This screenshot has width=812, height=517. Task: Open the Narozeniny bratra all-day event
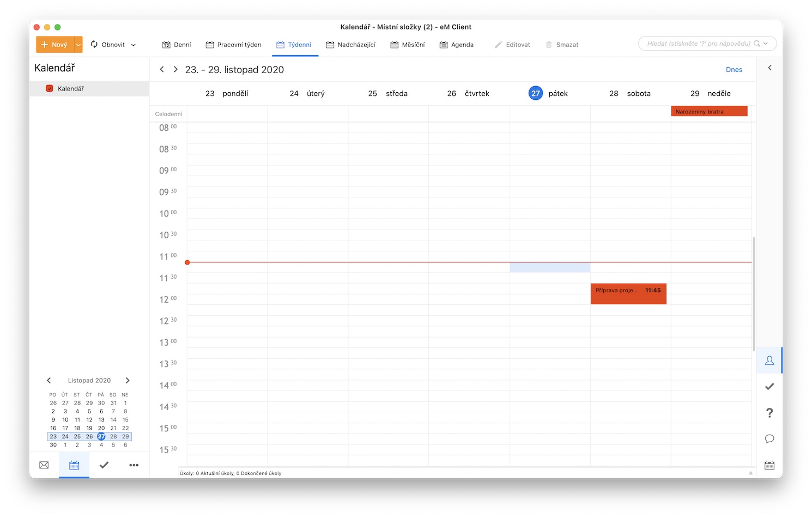point(709,111)
